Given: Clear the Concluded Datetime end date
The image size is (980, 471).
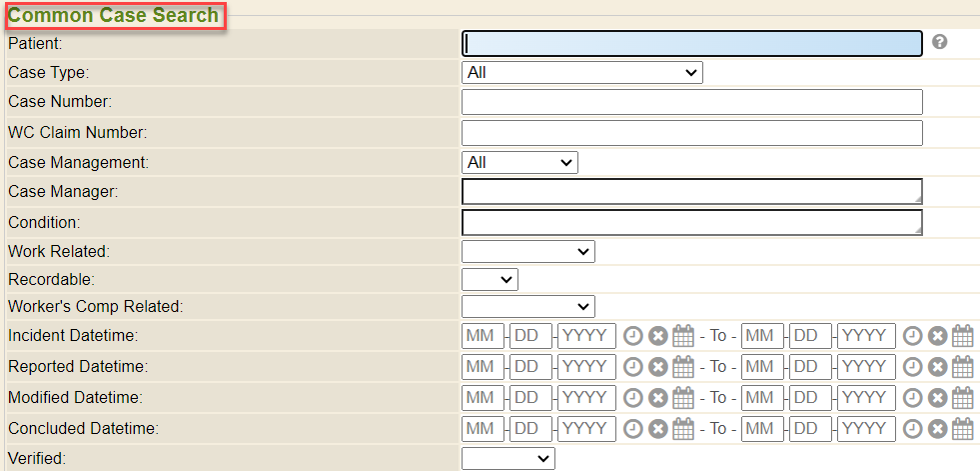Looking at the screenshot, I should [x=937, y=429].
